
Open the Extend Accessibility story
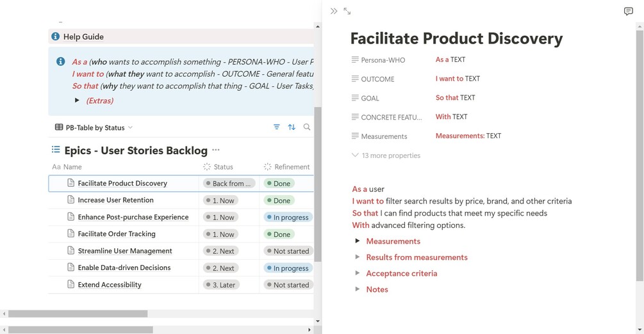click(110, 285)
